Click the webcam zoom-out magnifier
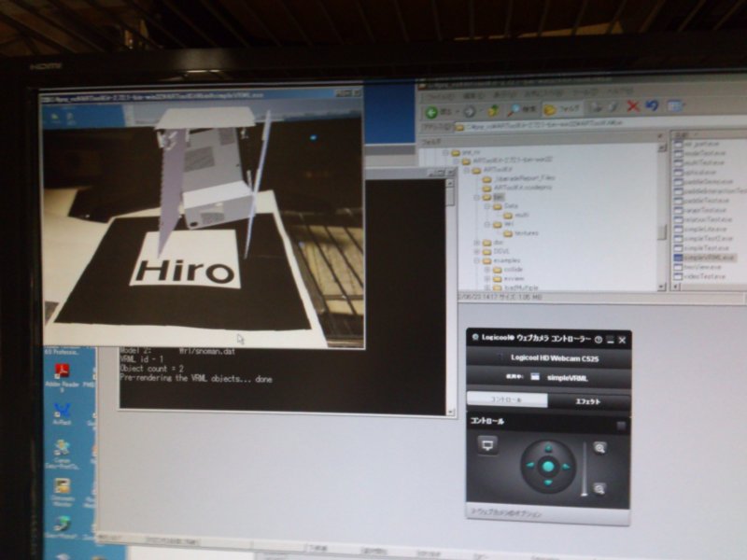747x560 pixels. (599, 488)
